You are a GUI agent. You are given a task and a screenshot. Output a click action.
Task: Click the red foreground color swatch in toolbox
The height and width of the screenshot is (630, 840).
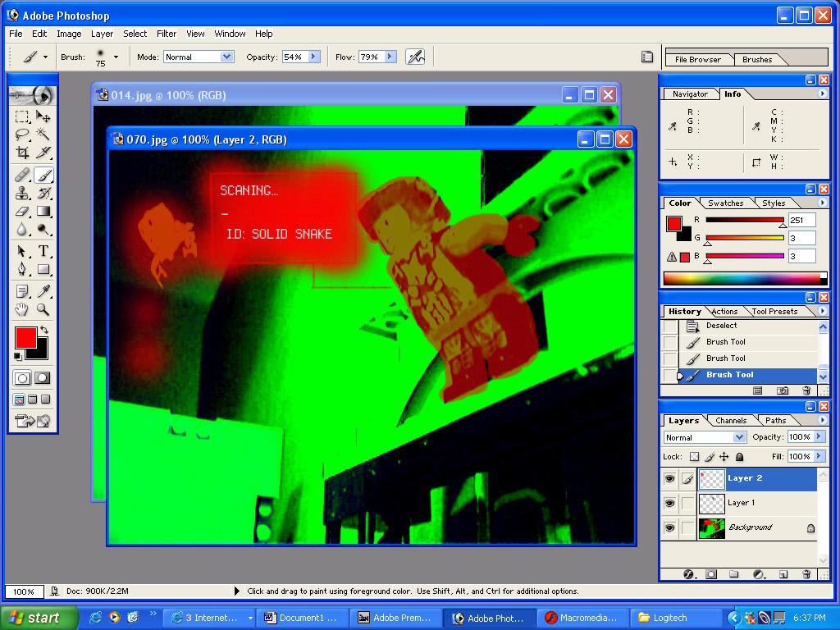tap(25, 337)
